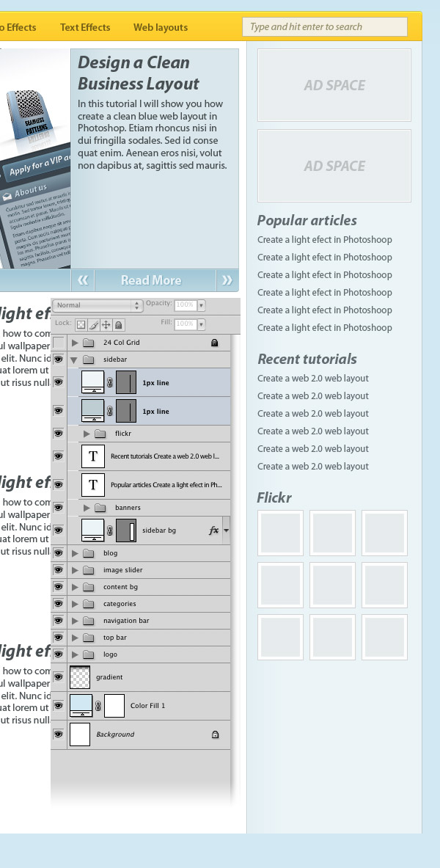Click the link chain icon on the sidebar bg layer

(x=109, y=530)
